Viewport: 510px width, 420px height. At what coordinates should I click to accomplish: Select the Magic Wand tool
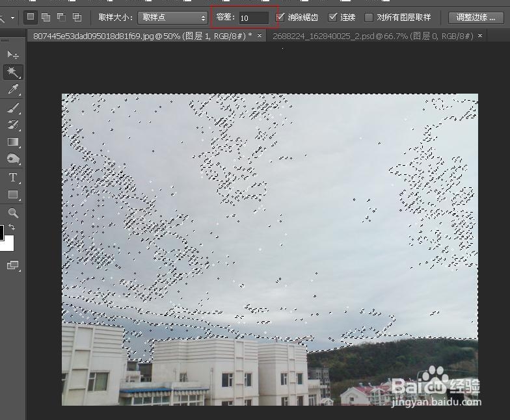[13, 72]
